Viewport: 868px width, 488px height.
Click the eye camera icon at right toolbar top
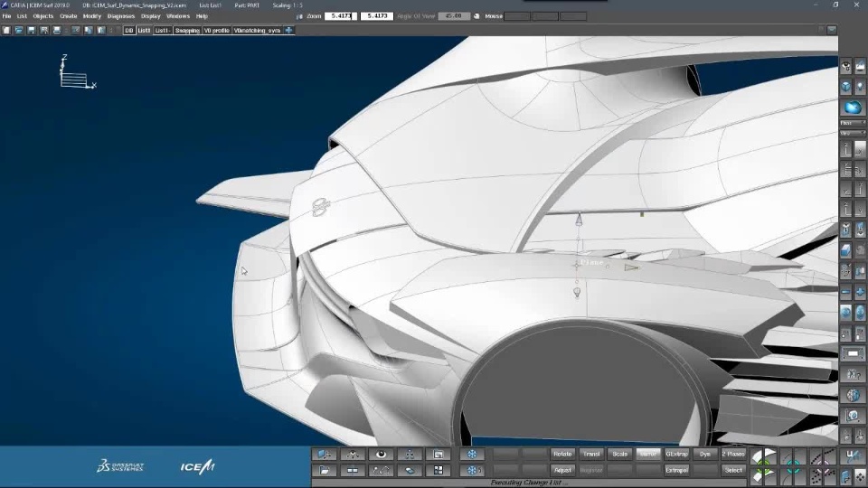pyautogui.click(x=846, y=67)
